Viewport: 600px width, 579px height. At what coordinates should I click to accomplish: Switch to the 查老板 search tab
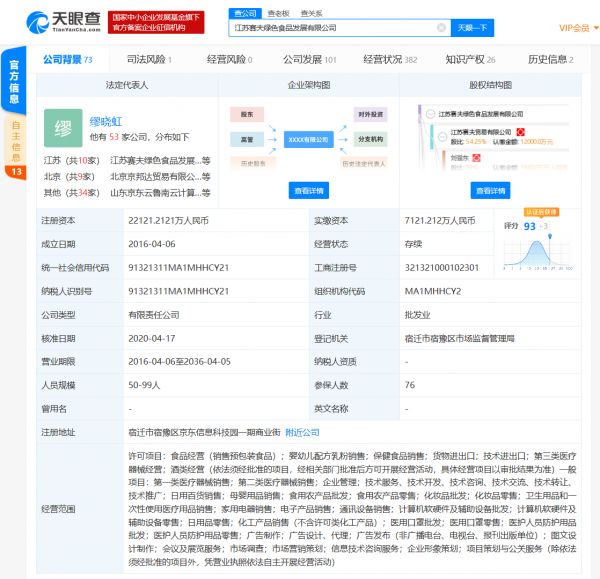(x=278, y=13)
